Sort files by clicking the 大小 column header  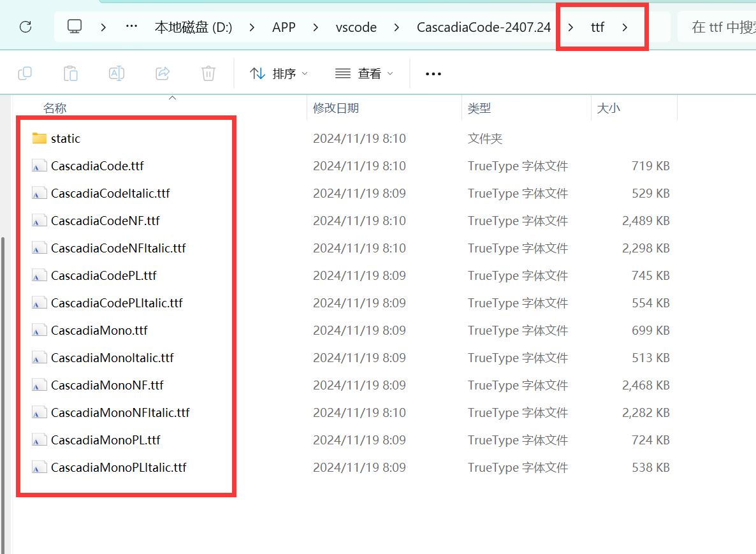[x=609, y=108]
